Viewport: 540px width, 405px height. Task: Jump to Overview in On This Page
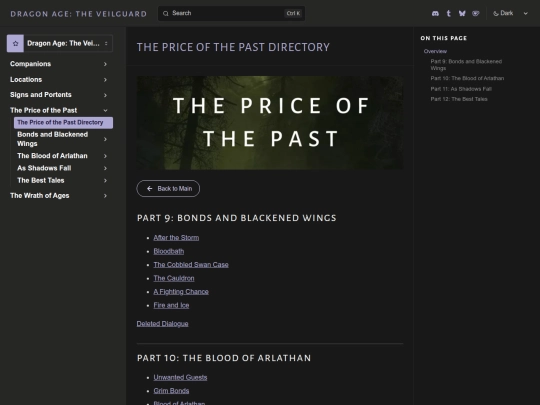435,51
